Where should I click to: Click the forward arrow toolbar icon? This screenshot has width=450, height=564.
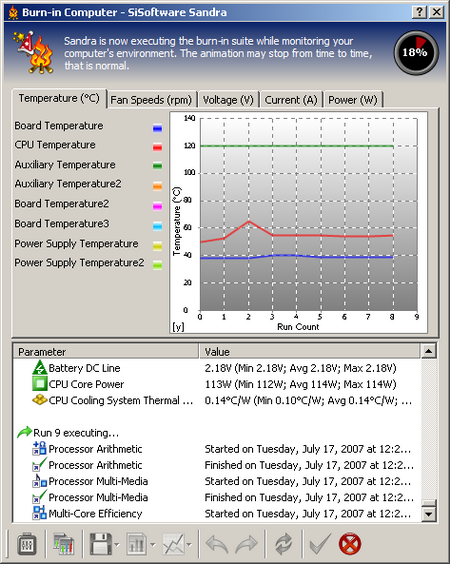pyautogui.click(x=246, y=543)
